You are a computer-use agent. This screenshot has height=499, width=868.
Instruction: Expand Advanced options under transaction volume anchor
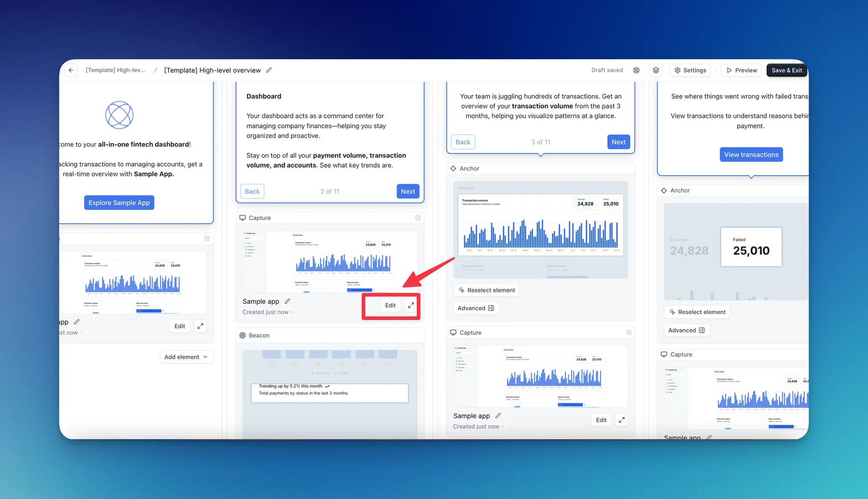[476, 308]
